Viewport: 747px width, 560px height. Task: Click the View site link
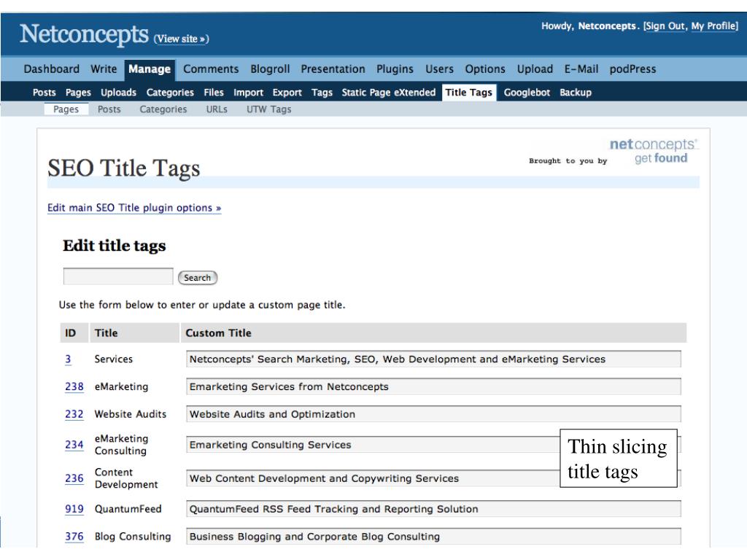(x=181, y=39)
